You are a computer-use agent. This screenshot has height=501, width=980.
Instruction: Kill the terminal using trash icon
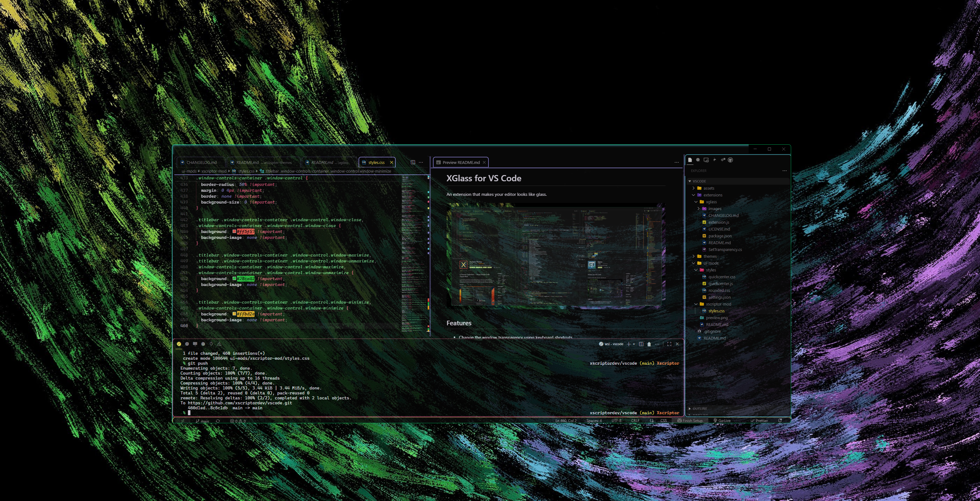[649, 344]
